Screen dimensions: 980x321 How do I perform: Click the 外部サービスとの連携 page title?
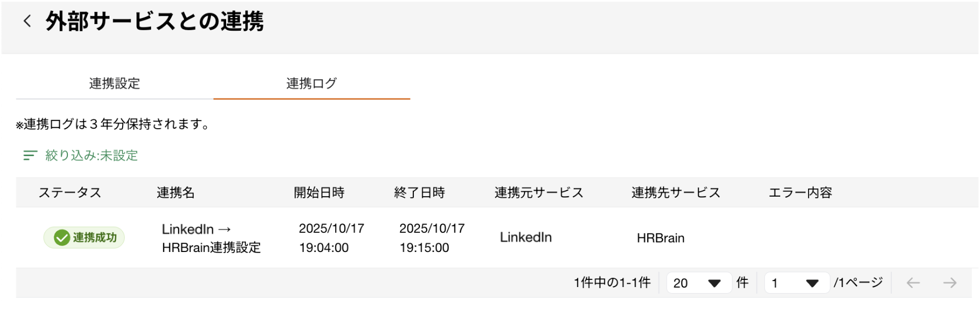154,21
